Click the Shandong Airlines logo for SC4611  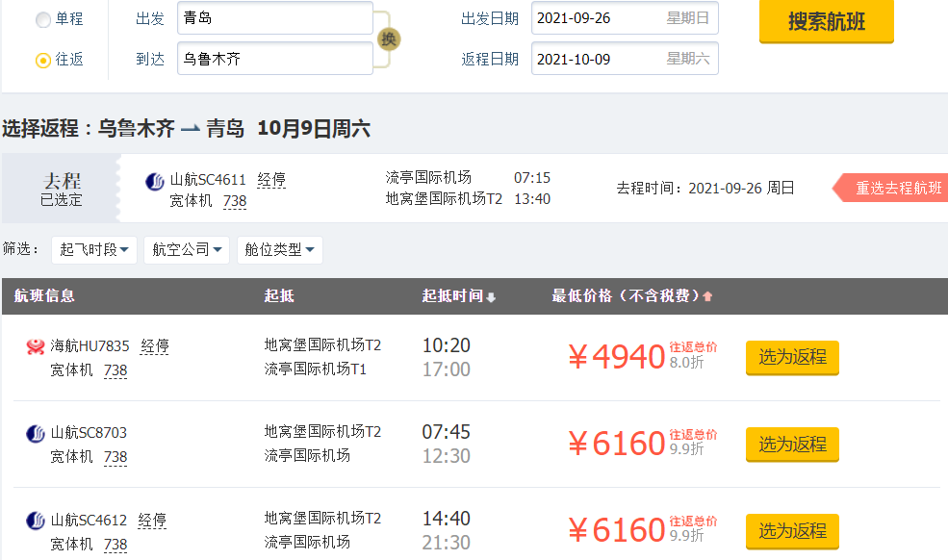(155, 181)
